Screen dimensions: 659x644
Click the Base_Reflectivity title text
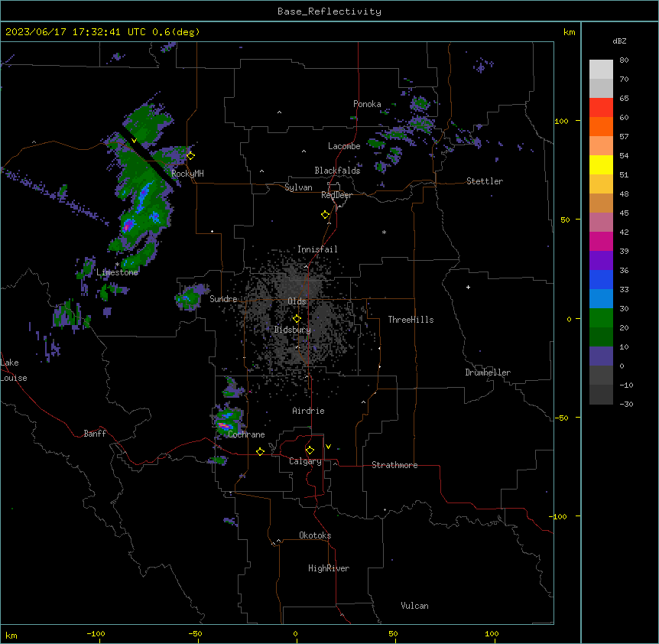click(329, 11)
